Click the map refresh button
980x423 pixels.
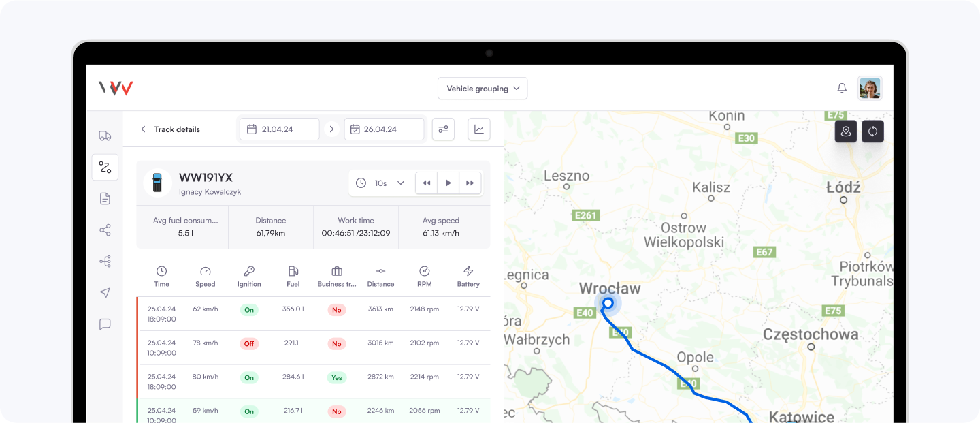(x=872, y=131)
